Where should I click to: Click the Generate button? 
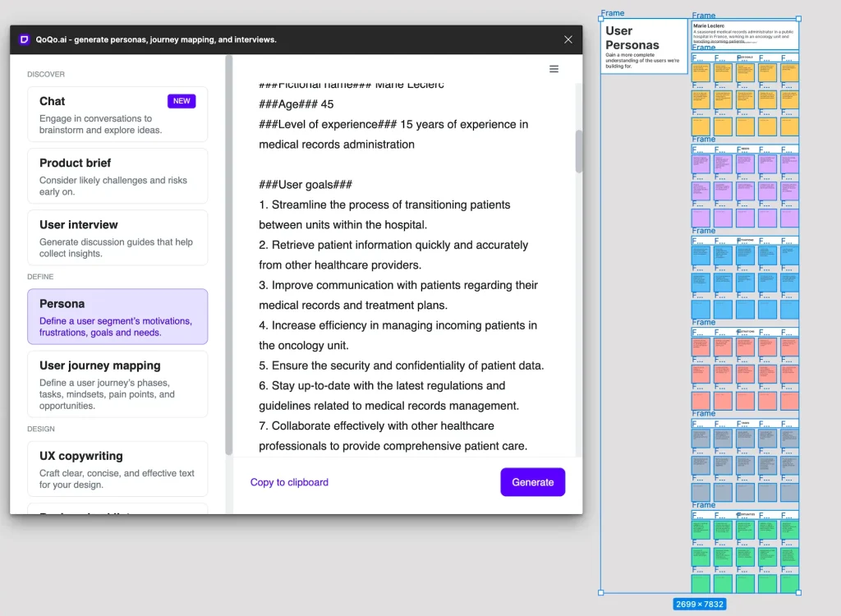pos(532,482)
